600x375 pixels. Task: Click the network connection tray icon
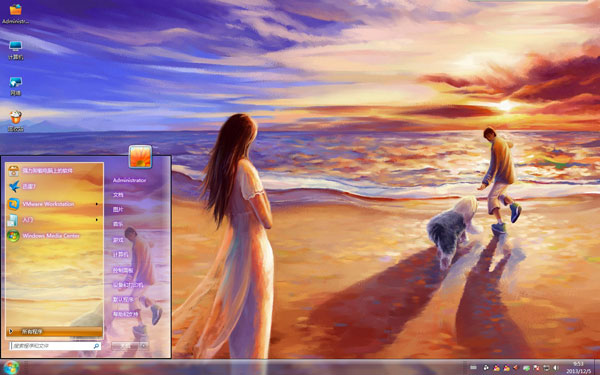546,368
